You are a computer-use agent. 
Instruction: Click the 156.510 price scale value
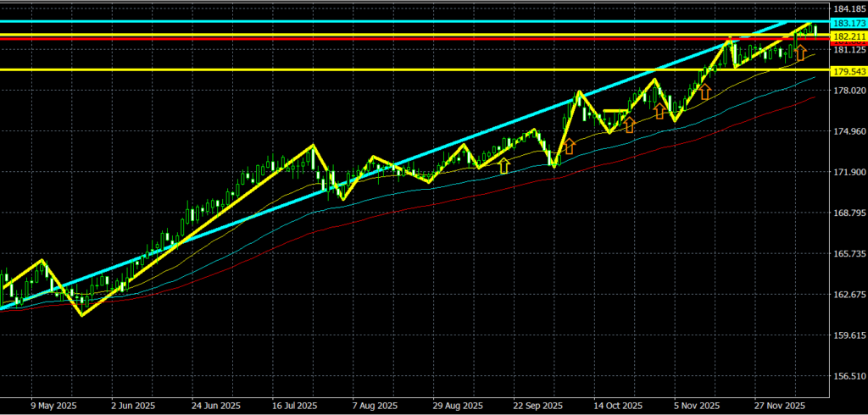(846, 376)
